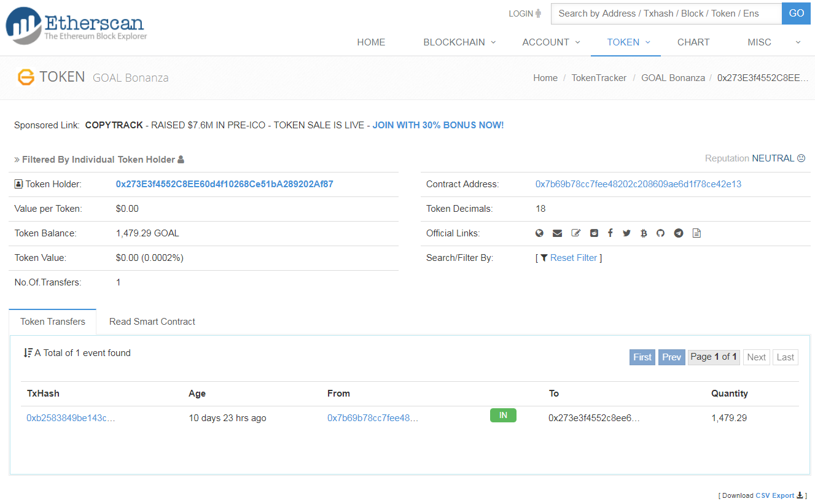Click the To address 0x273e3f4552c8ee6...

[x=594, y=418]
